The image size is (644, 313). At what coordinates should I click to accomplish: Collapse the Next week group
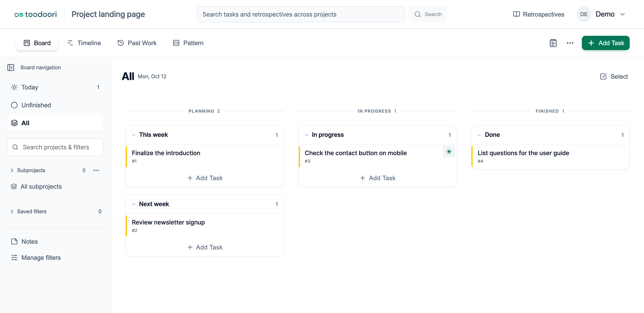tap(133, 204)
